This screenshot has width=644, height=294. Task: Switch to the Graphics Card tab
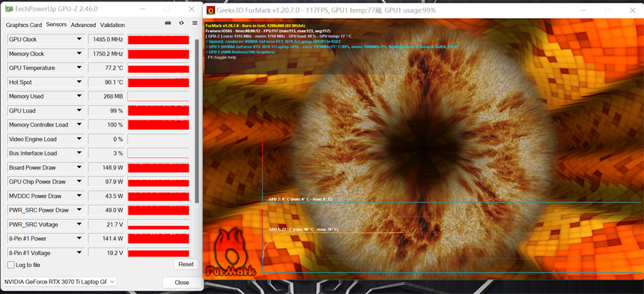tap(24, 25)
